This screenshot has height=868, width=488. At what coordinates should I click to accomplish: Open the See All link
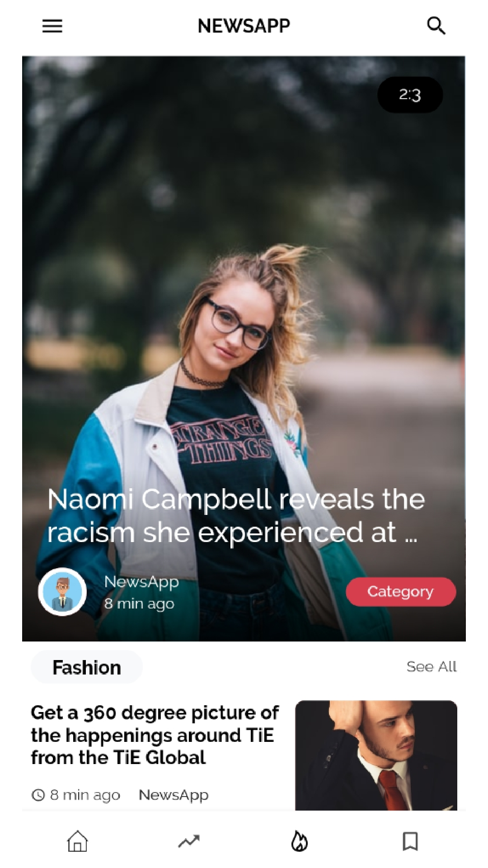[432, 666]
